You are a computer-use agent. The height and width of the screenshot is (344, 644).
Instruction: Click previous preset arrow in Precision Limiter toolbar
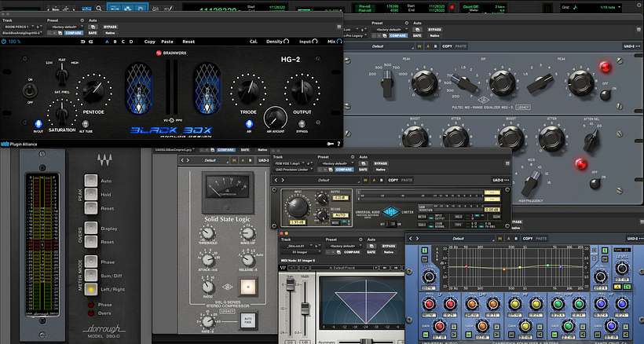276,180
